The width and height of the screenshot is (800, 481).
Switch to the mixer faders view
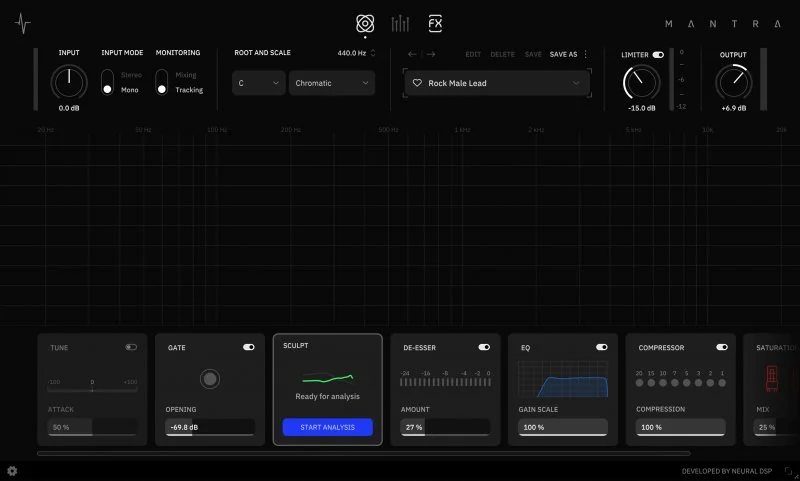coord(400,23)
